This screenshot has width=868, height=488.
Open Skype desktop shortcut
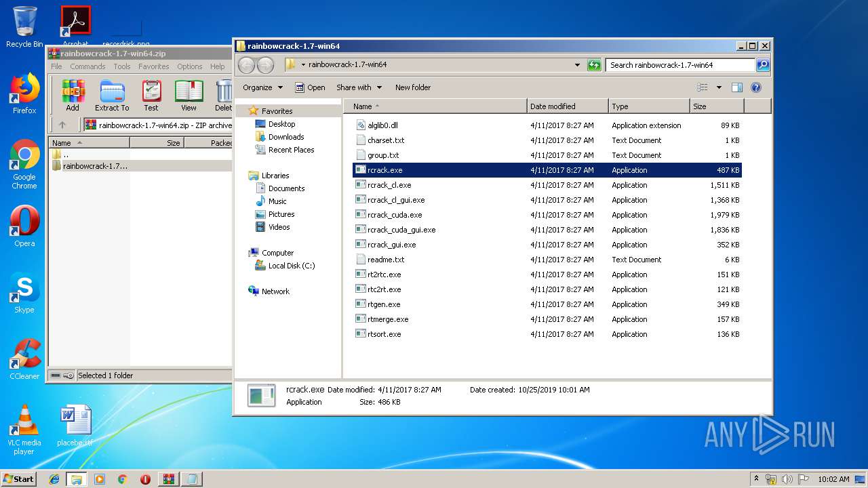pos(24,293)
